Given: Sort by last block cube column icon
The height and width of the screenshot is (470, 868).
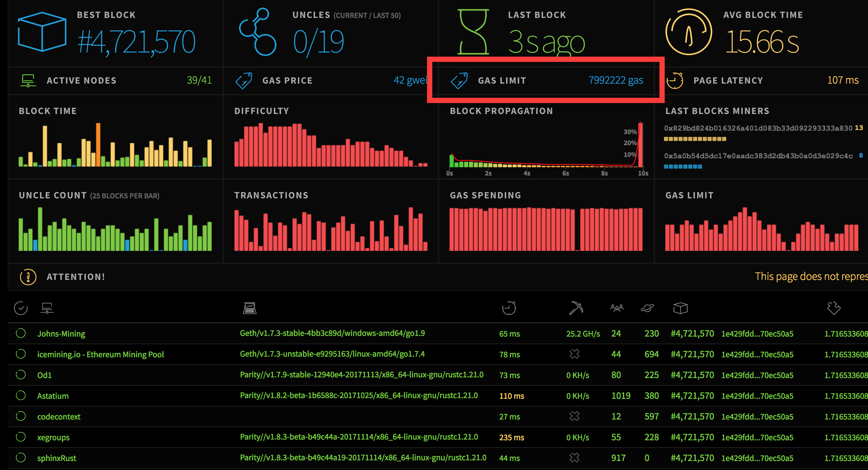Looking at the screenshot, I should [x=680, y=308].
